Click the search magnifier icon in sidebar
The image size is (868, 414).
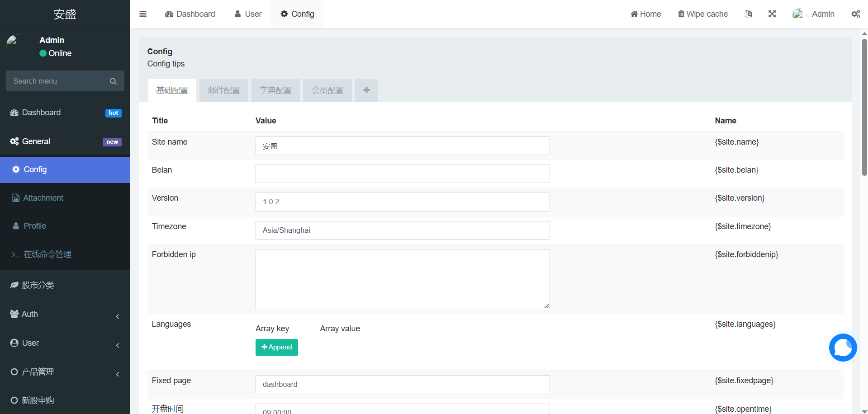coord(113,81)
